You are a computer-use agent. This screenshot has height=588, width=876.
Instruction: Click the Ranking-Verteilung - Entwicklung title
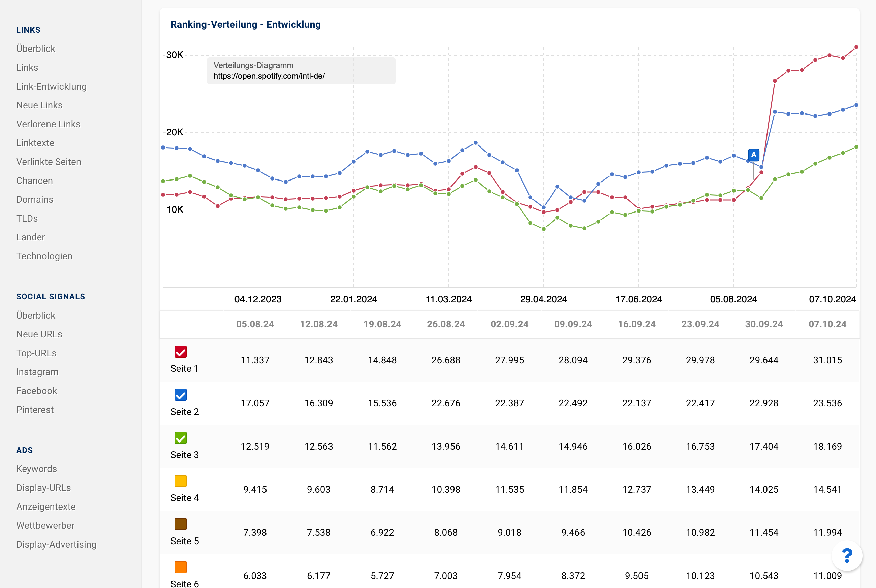(x=246, y=24)
